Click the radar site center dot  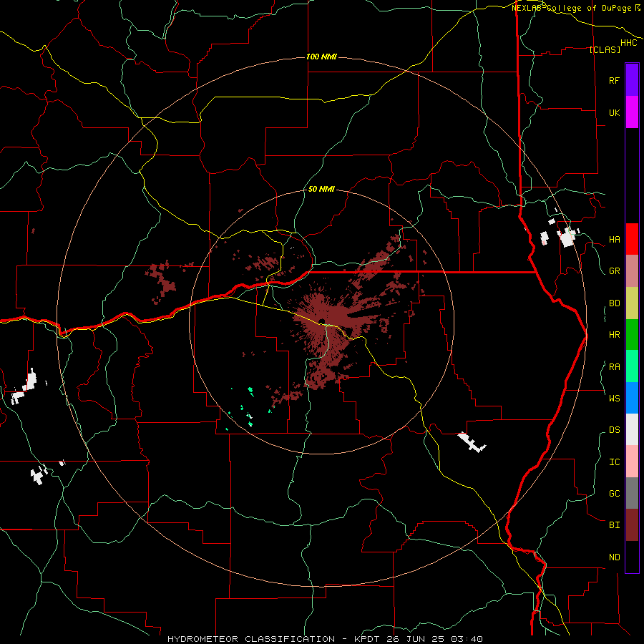(321, 321)
